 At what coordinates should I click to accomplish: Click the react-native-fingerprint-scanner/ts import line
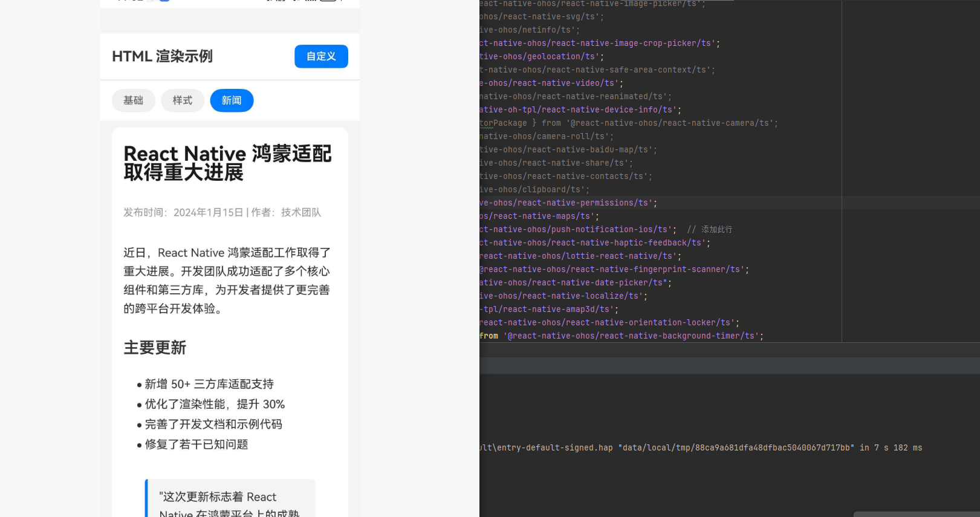click(x=614, y=269)
